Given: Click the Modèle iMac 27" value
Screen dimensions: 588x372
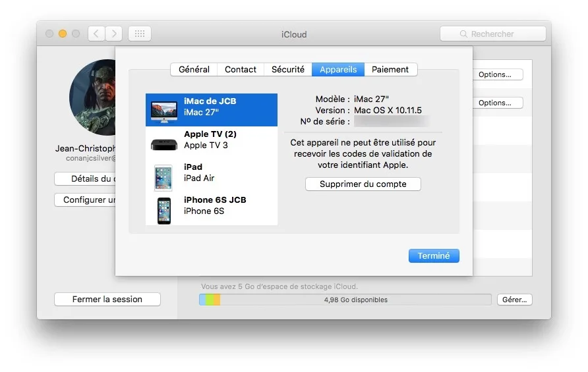Looking at the screenshot, I should tap(371, 99).
